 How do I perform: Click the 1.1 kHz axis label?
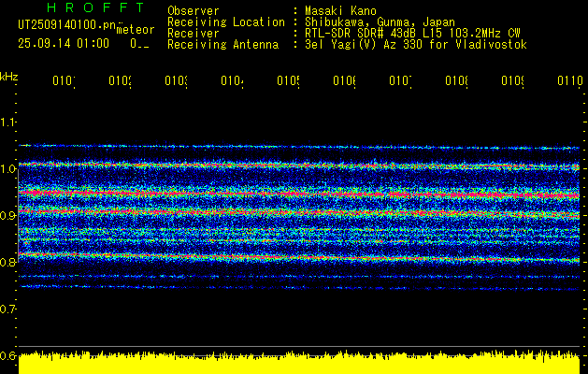point(8,122)
